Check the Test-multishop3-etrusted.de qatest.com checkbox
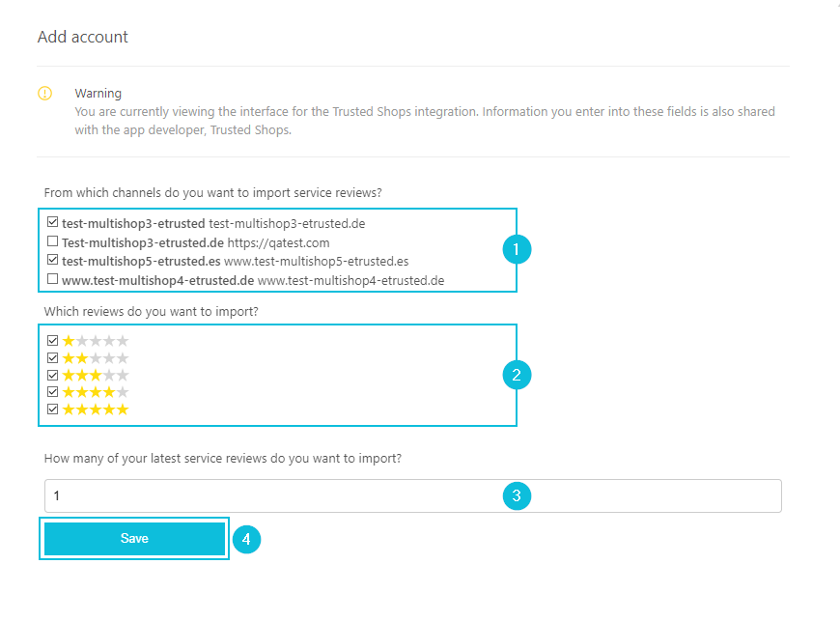The width and height of the screenshot is (840, 621). (52, 241)
